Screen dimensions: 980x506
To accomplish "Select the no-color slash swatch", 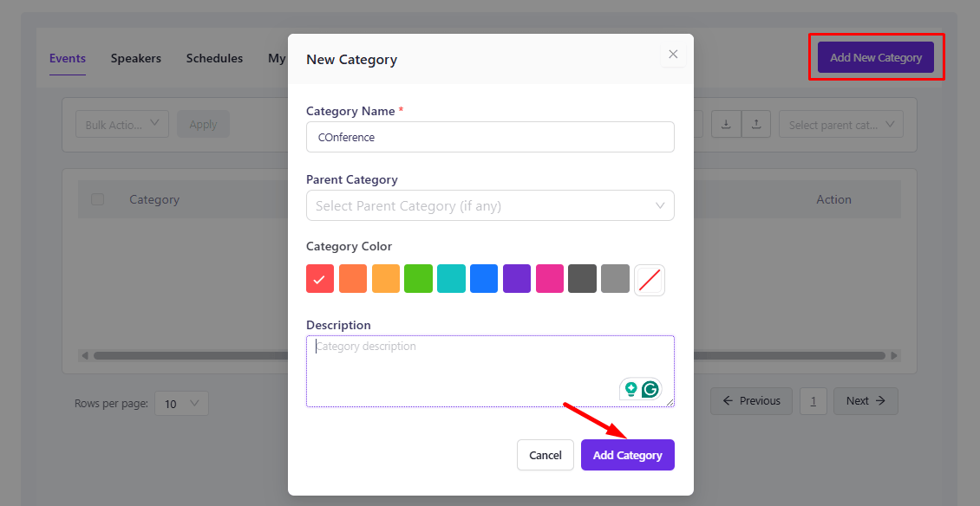I will pos(650,280).
